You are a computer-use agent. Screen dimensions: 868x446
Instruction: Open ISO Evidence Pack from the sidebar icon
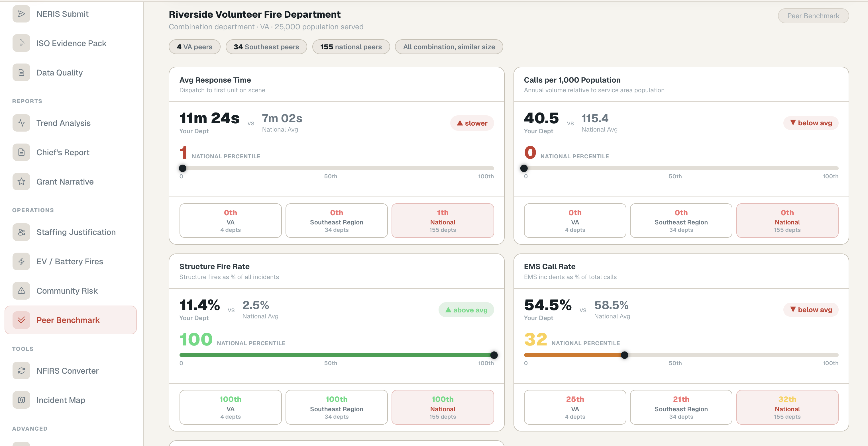coord(21,43)
